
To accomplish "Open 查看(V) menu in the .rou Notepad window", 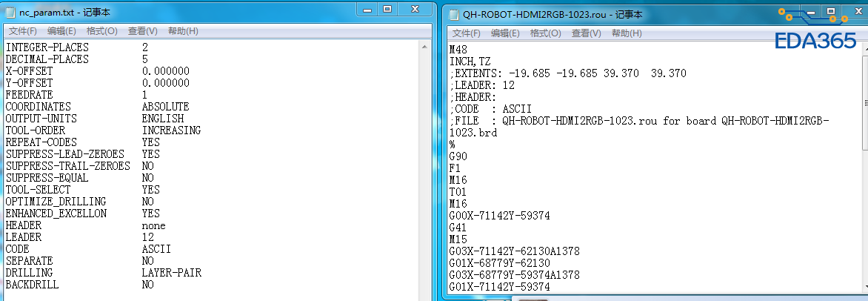I will pyautogui.click(x=587, y=33).
